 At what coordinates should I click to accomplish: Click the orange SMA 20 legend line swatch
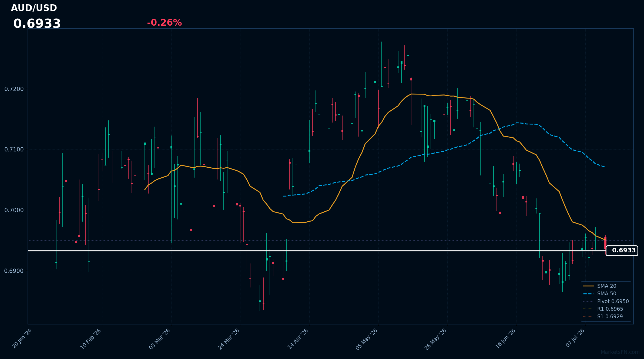588,286
